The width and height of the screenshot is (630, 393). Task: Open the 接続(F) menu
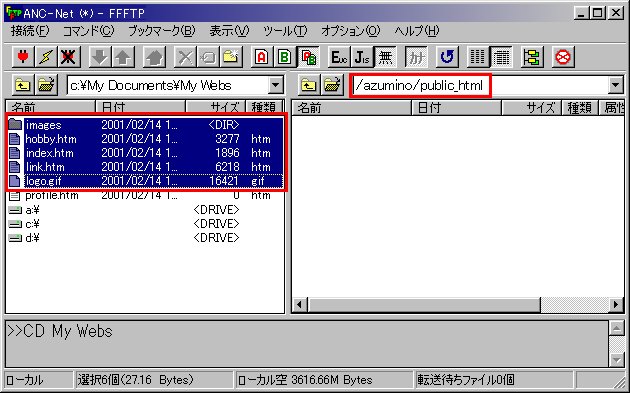point(30,31)
